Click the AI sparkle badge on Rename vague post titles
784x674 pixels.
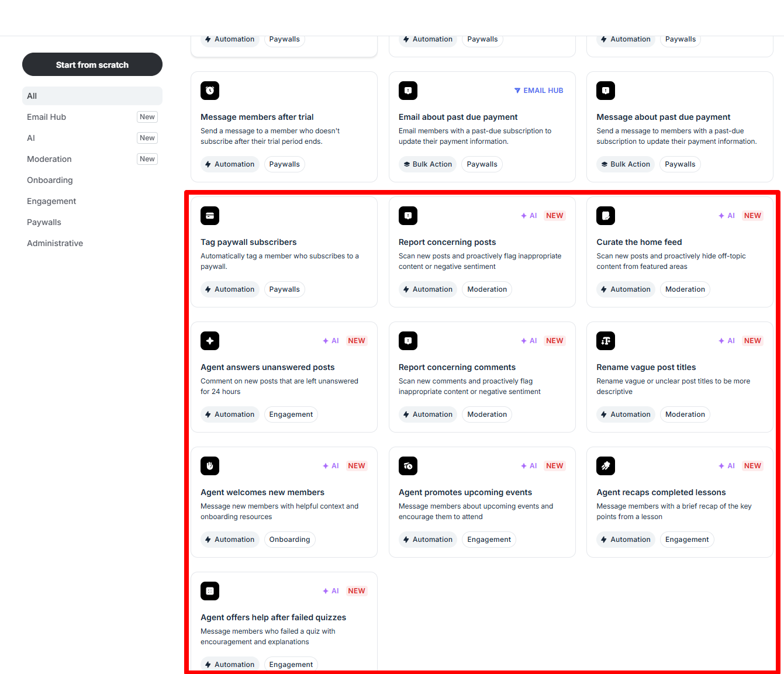[727, 341]
